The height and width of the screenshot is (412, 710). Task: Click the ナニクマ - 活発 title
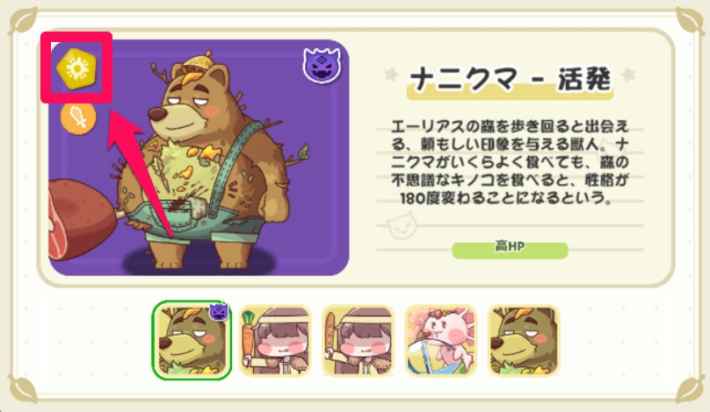pyautogui.click(x=510, y=80)
